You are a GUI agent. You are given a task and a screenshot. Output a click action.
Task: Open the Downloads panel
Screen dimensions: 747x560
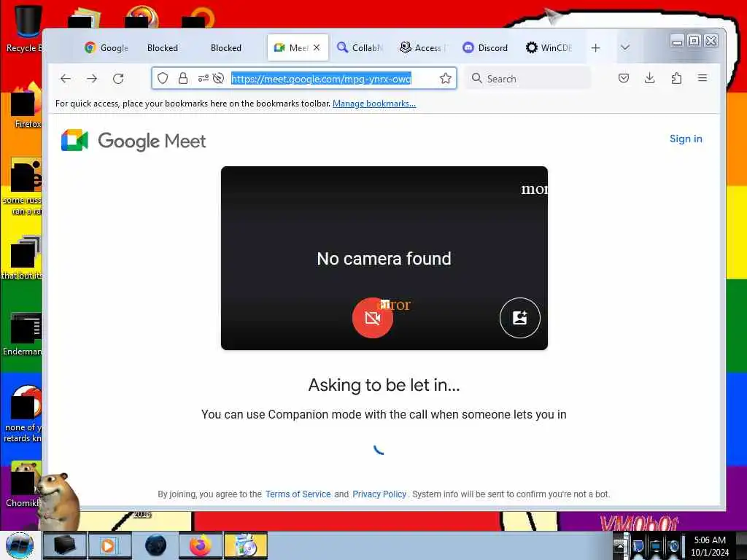(x=650, y=78)
